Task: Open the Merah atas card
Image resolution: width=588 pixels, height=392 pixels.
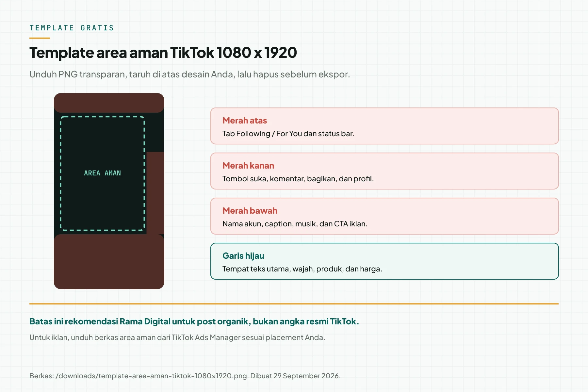Action: 384,126
